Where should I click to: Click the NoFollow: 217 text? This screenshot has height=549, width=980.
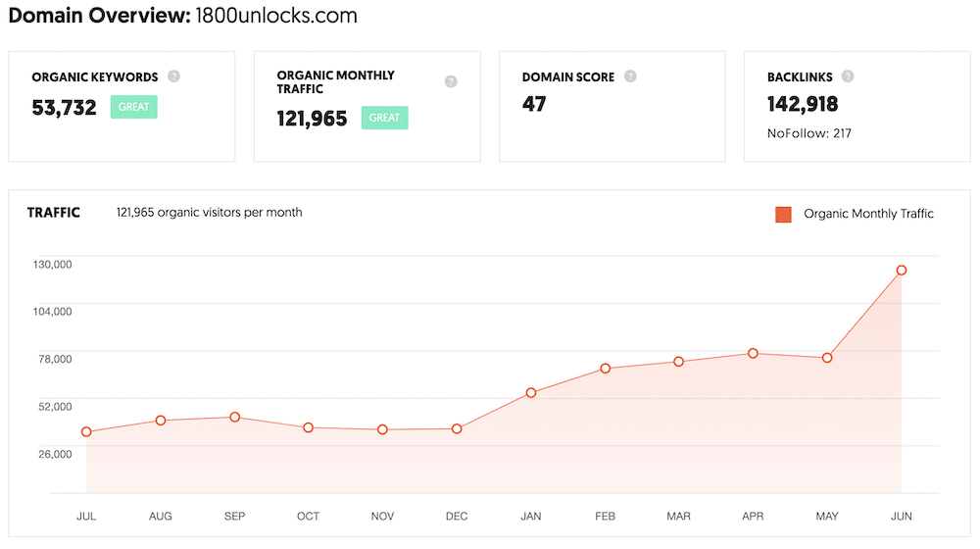click(x=809, y=133)
